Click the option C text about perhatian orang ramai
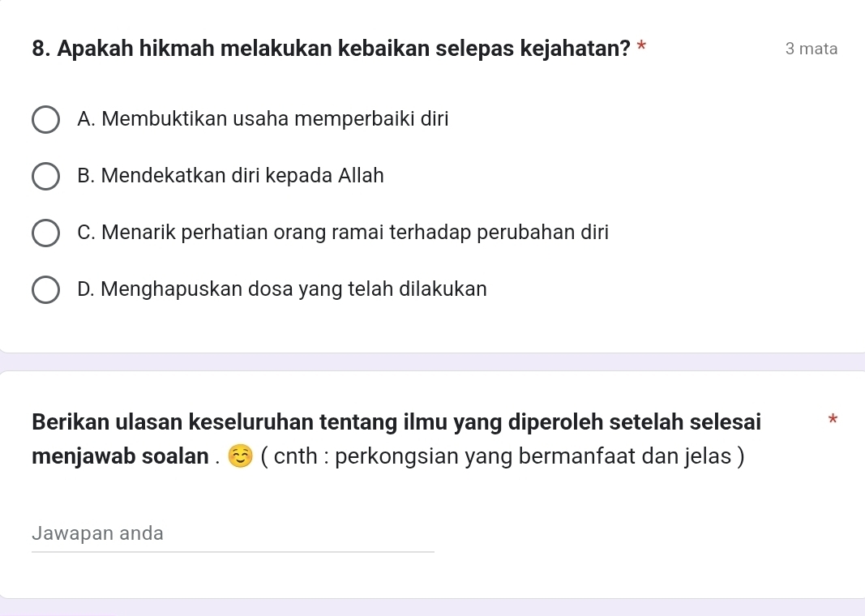The height and width of the screenshot is (616, 865). pos(343,233)
